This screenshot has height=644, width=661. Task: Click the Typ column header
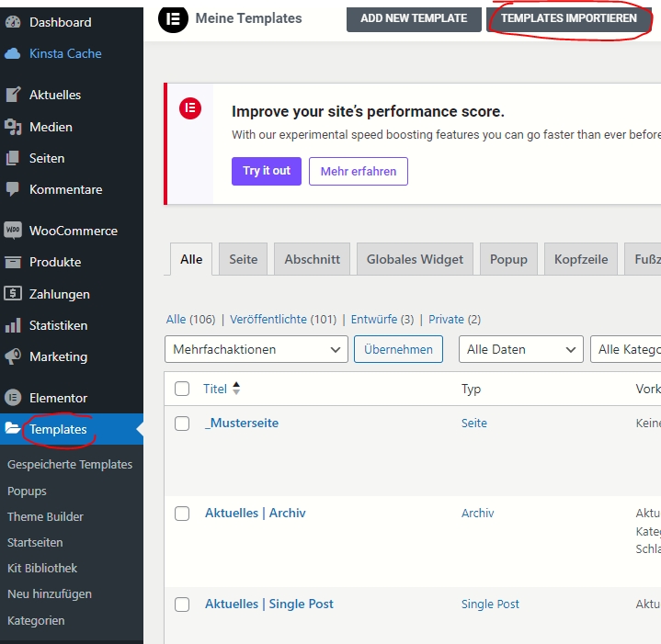pyautogui.click(x=471, y=389)
